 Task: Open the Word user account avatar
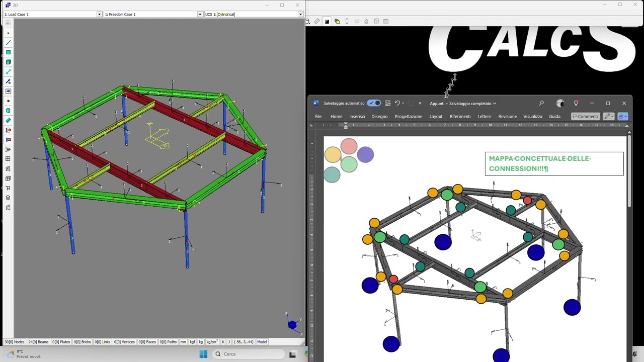(560, 103)
